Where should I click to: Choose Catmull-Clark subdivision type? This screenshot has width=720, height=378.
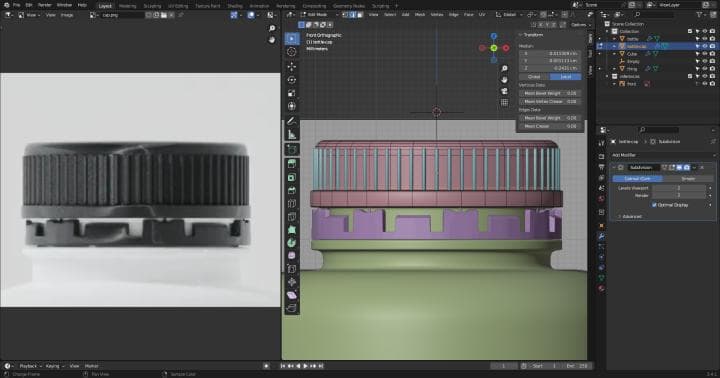click(x=637, y=178)
